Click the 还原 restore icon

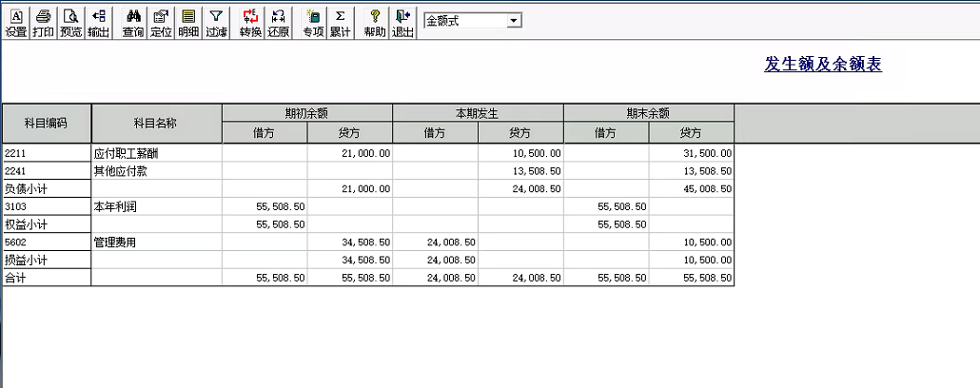pyautogui.click(x=278, y=24)
